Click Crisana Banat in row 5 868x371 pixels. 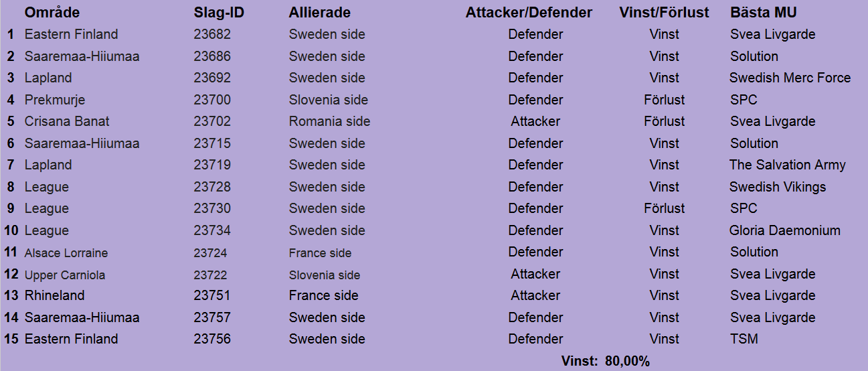click(x=67, y=121)
